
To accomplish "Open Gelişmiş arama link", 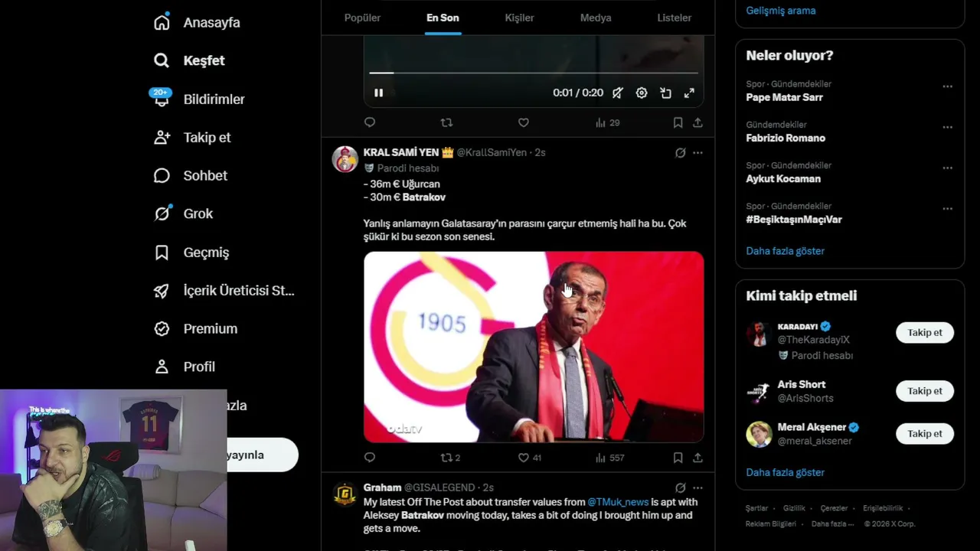I will click(781, 11).
